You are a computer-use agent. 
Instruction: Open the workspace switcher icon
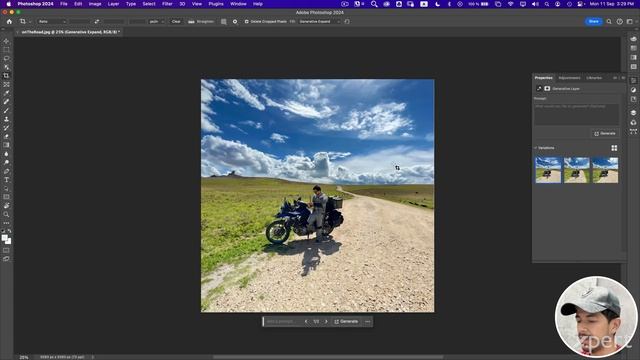point(630,22)
